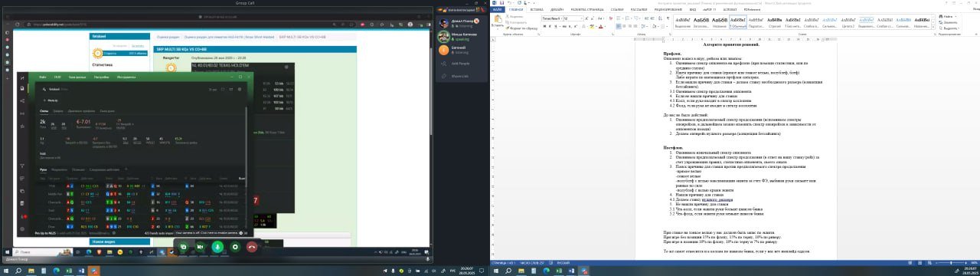Expand the Word styles gallery

[933, 28]
